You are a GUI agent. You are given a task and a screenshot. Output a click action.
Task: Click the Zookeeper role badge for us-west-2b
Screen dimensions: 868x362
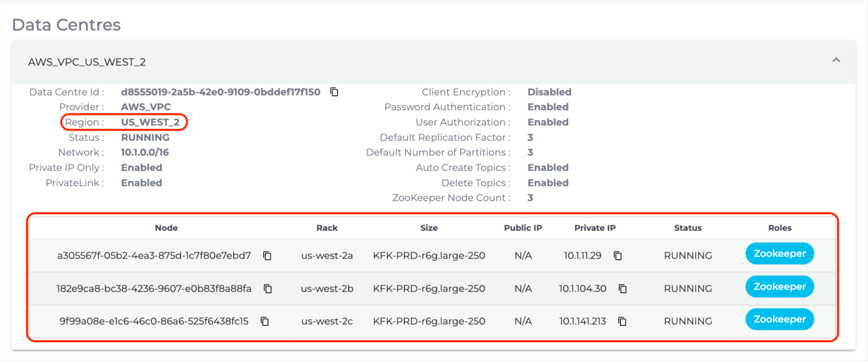779,287
